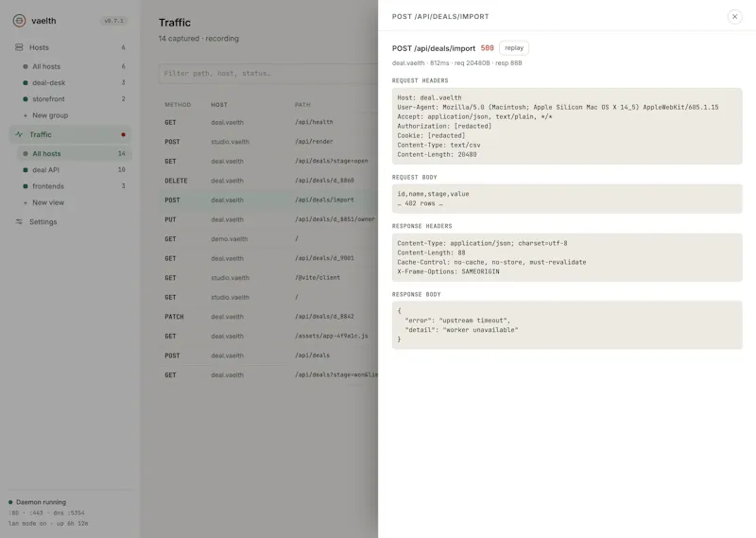Select the storefront host group
The image size is (756, 538).
tap(75, 99)
